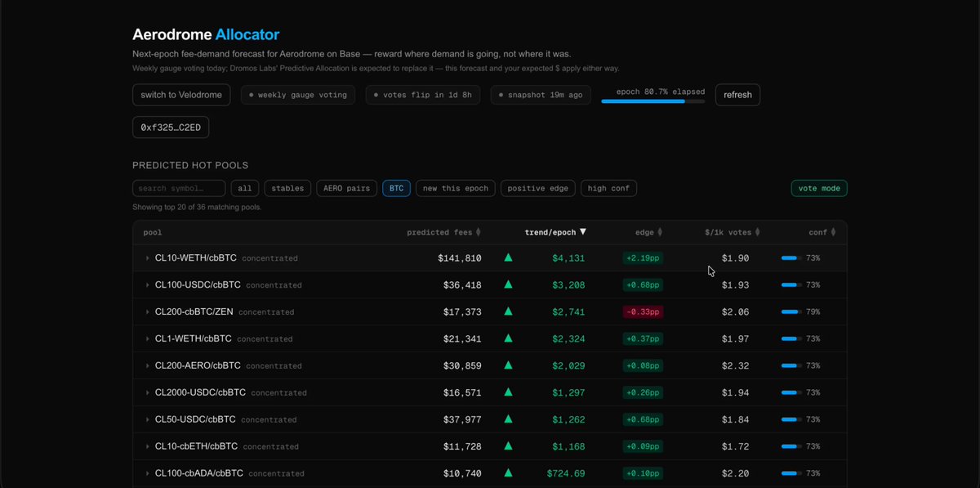The width and height of the screenshot is (980, 488).
Task: Expand the CL50-USDC/cbBTC pool chevron
Action: pos(148,419)
